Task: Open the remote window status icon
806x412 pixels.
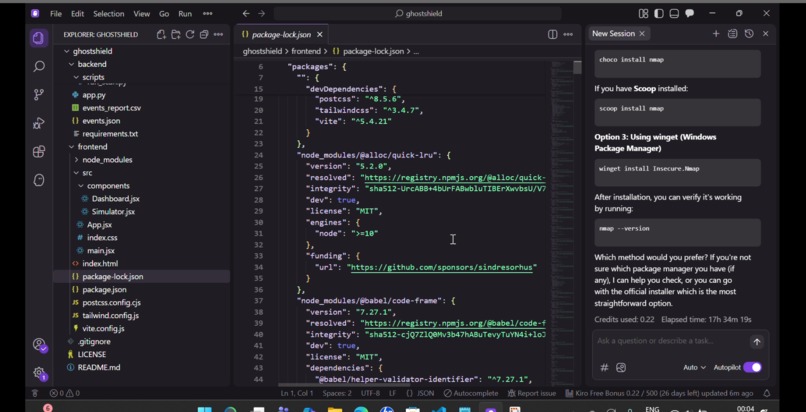Action: (35, 393)
